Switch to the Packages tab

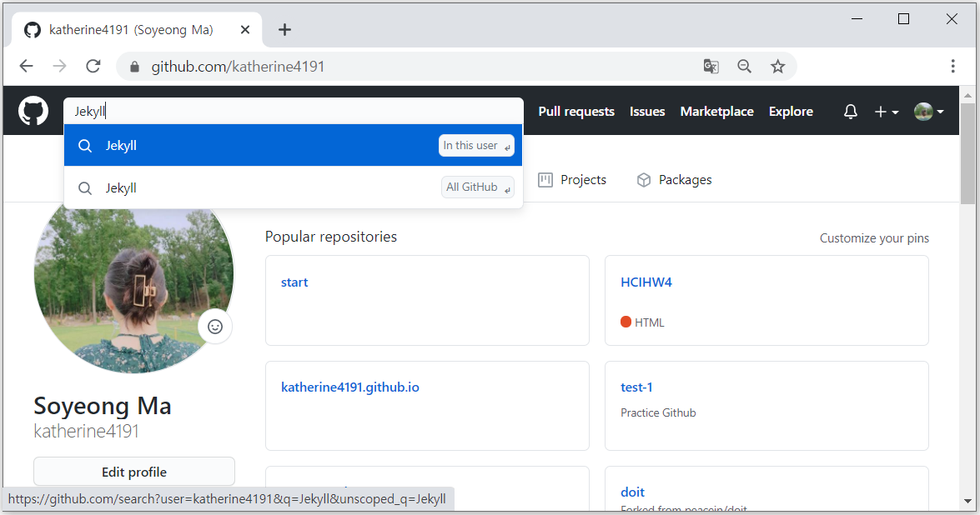674,180
